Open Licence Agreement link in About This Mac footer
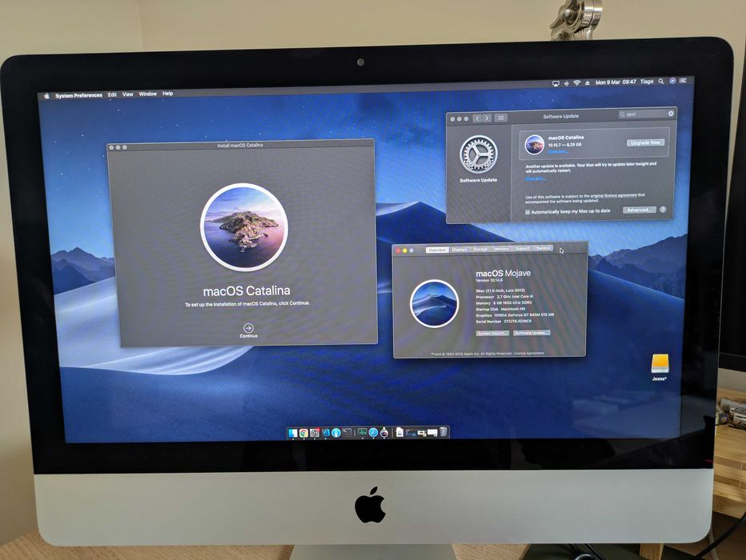Screen dimensions: 746x560 [529, 354]
